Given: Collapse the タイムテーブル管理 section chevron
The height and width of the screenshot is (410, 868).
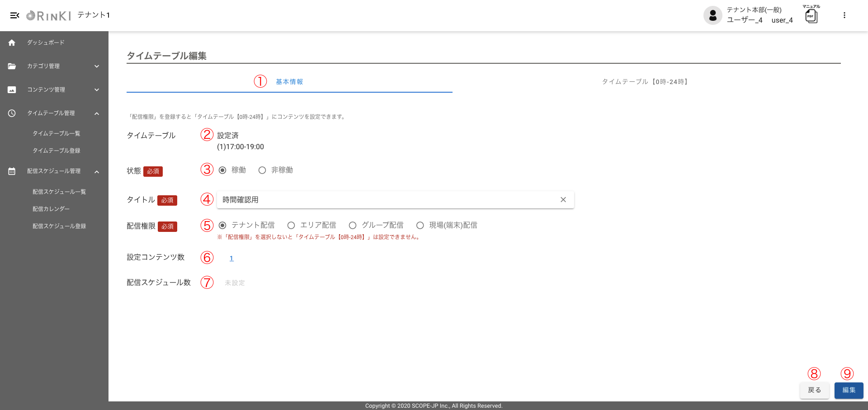Looking at the screenshot, I should tap(97, 113).
